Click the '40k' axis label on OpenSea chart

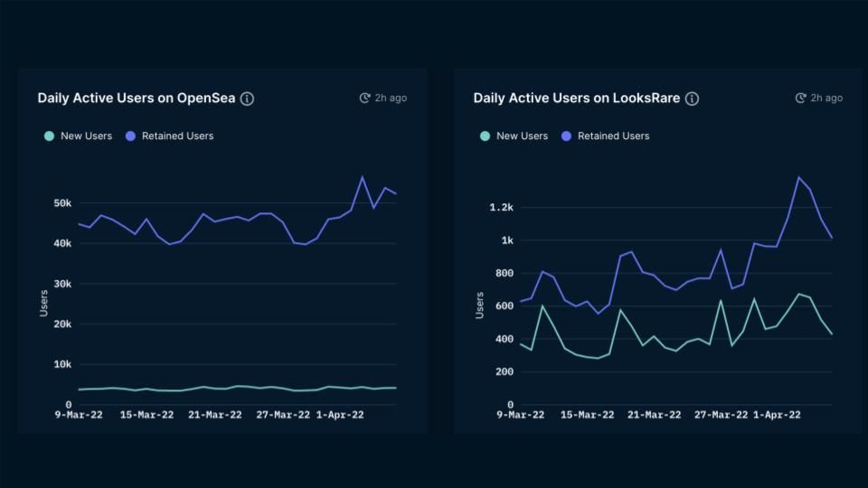click(x=62, y=243)
